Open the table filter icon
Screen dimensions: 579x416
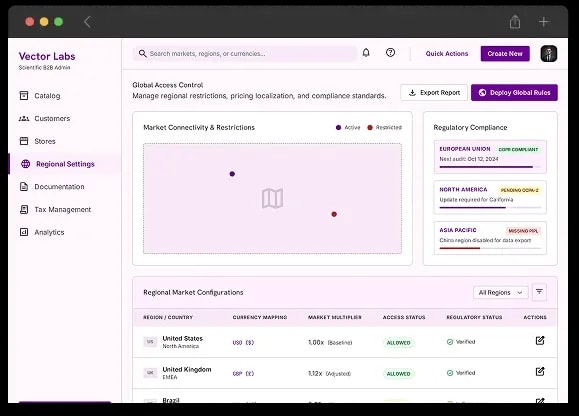pos(539,292)
